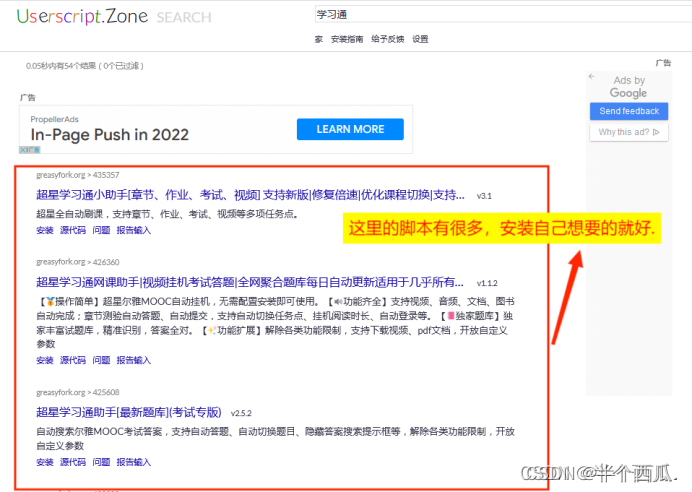Screen dimensions: 692x492
Task: Click the Ads by Google label
Action: pyautogui.click(x=629, y=87)
